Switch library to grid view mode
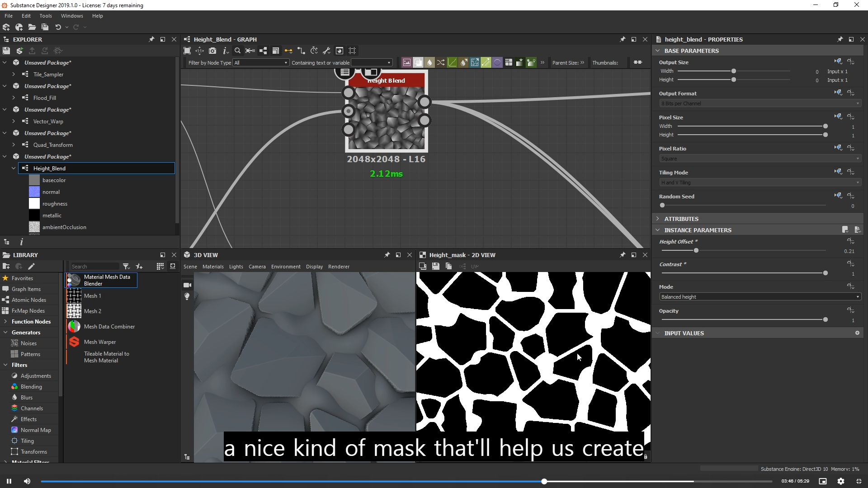The width and height of the screenshot is (868, 488). click(160, 266)
